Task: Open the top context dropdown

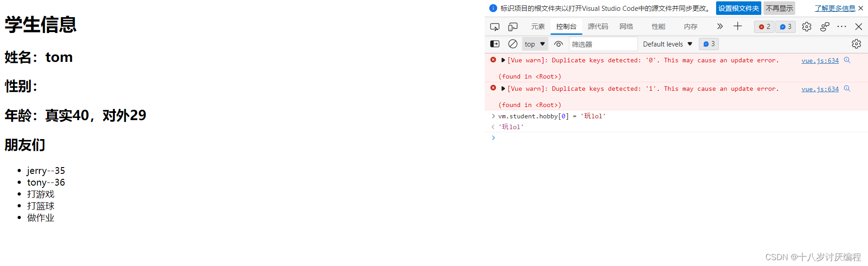Action: point(535,44)
